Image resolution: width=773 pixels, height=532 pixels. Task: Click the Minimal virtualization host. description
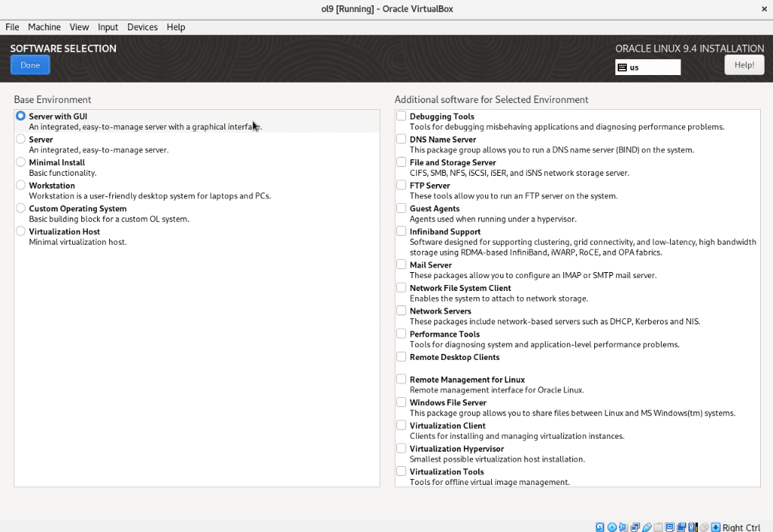click(78, 242)
